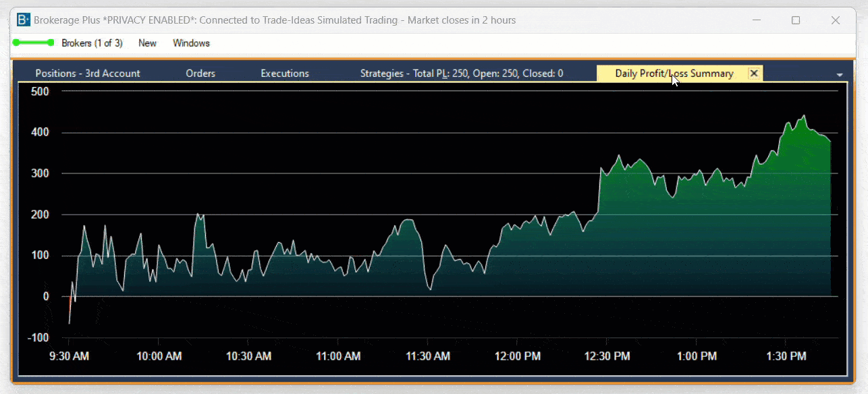Image resolution: width=868 pixels, height=394 pixels.
Task: Click the Brokerage Plus app icon in title bar
Action: point(23,20)
